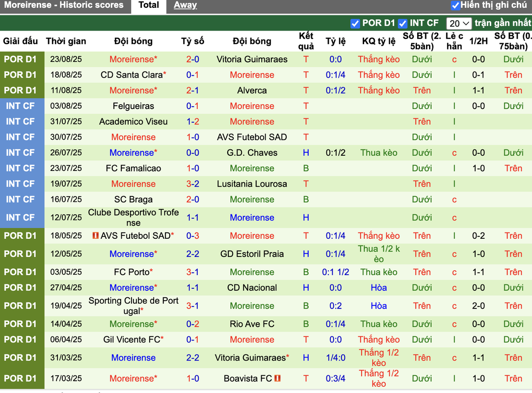Screen dimensions: 532x393
Task: Click the 2-2 score against GD Estoril Praia
Action: 193,254
